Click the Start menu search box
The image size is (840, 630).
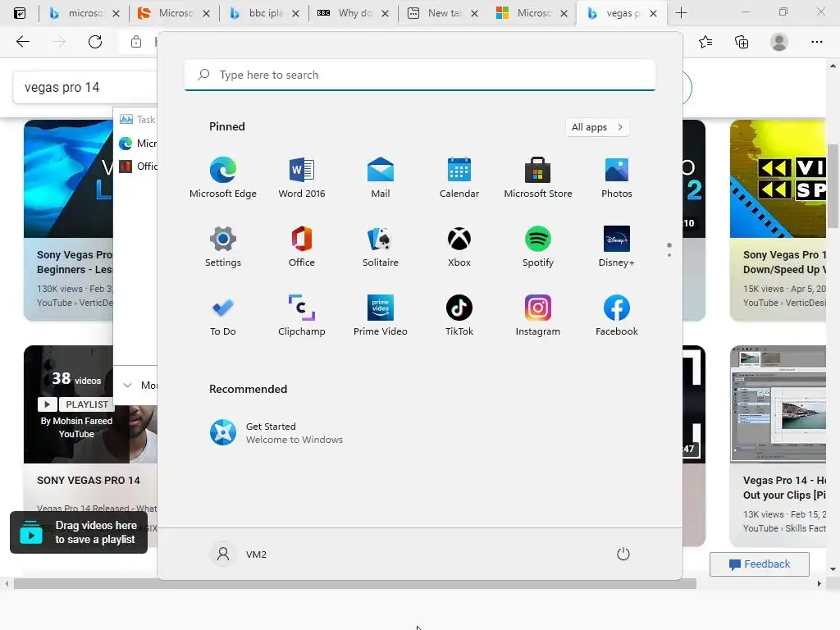(420, 75)
